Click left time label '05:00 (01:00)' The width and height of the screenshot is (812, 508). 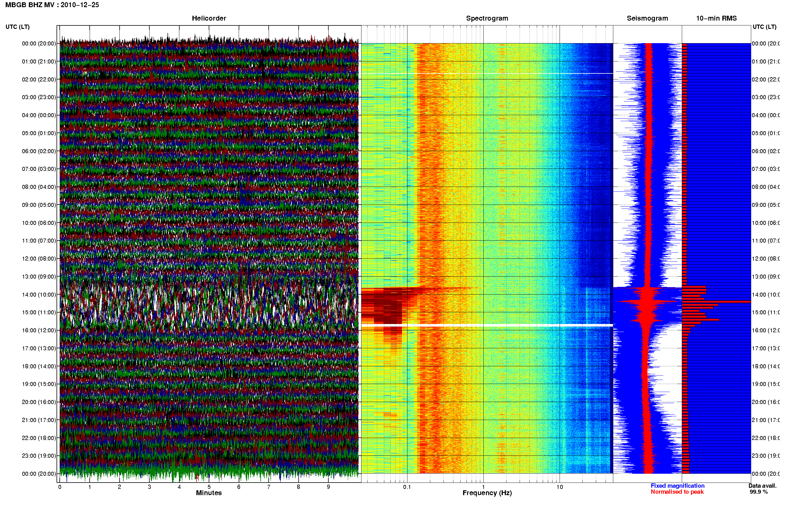click(39, 133)
